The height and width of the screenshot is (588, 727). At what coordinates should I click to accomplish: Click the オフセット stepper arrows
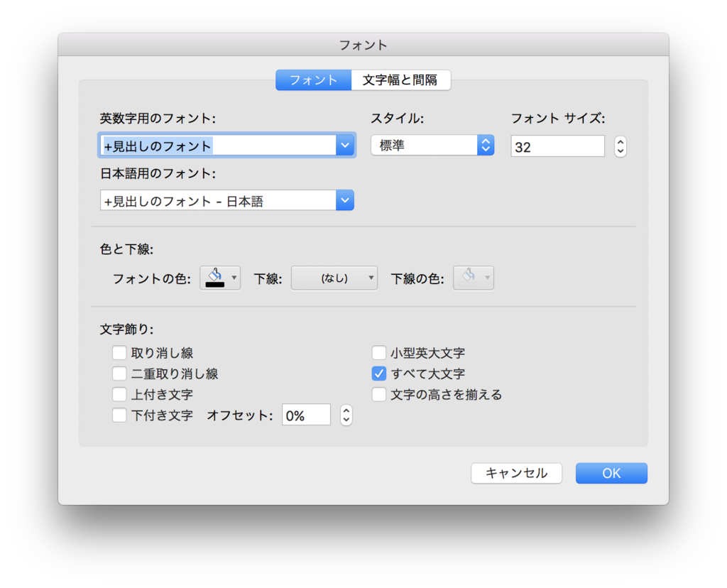coord(346,415)
